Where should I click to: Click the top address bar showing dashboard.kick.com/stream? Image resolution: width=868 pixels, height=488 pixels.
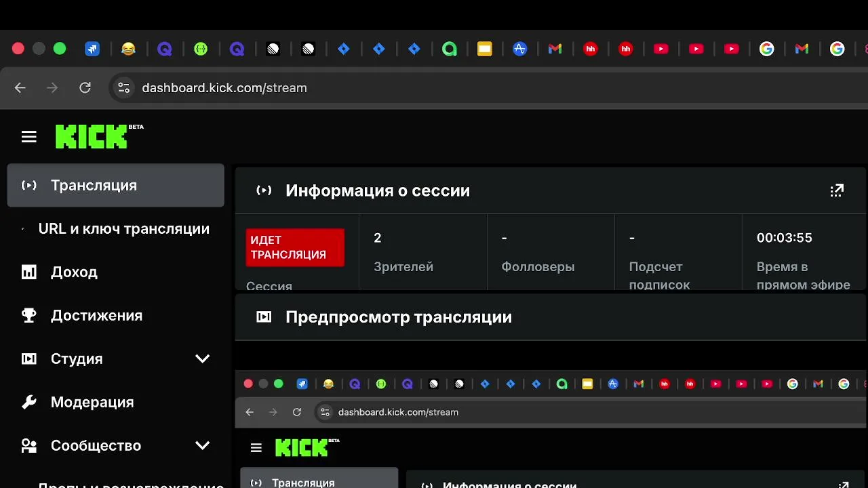pyautogui.click(x=488, y=87)
